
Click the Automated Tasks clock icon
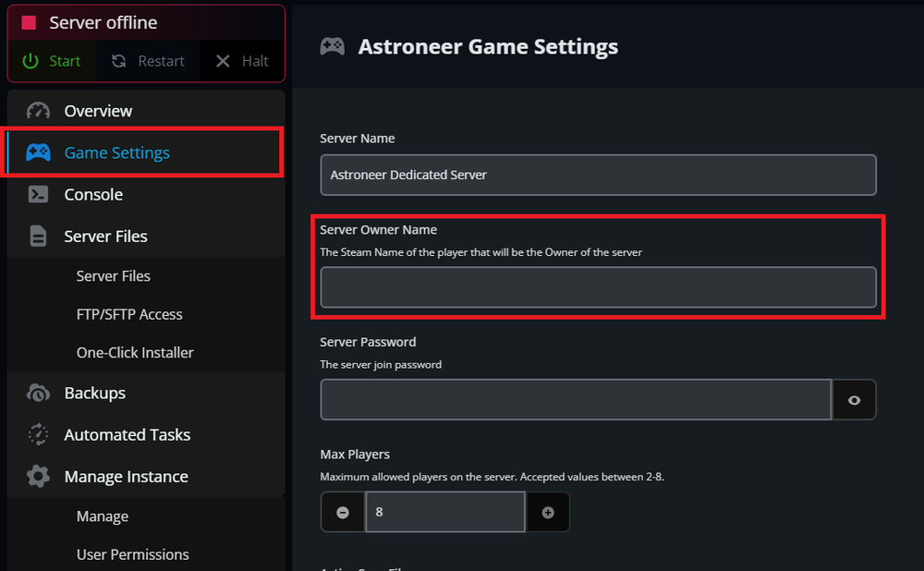(36, 434)
